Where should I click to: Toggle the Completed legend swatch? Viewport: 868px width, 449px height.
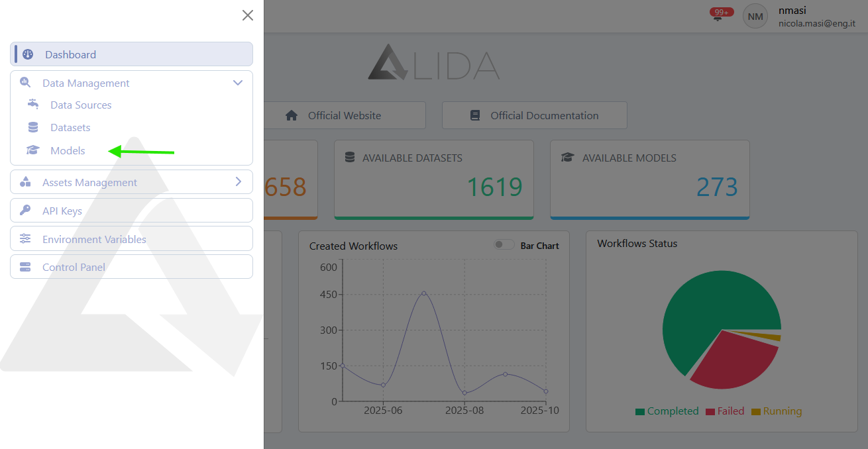point(640,411)
